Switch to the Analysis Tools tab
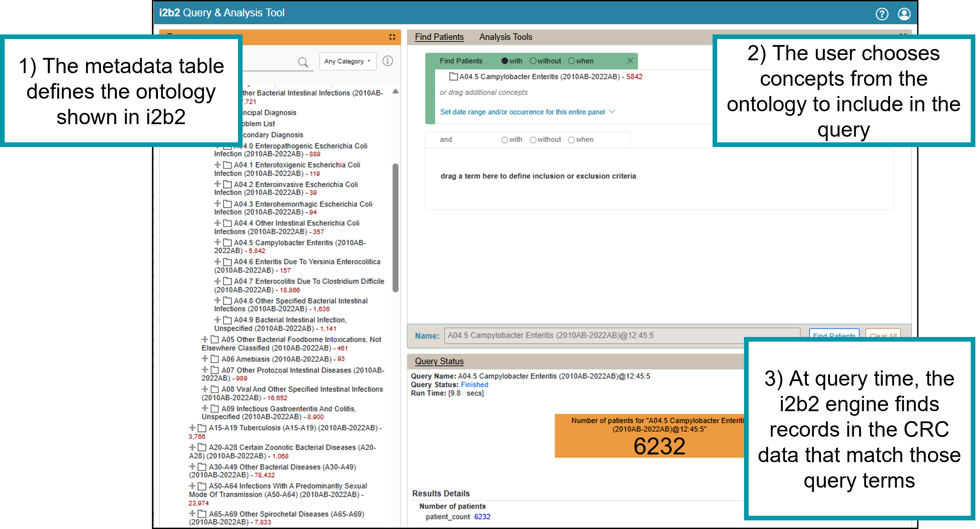Screen dimensions: 980x529 505,37
